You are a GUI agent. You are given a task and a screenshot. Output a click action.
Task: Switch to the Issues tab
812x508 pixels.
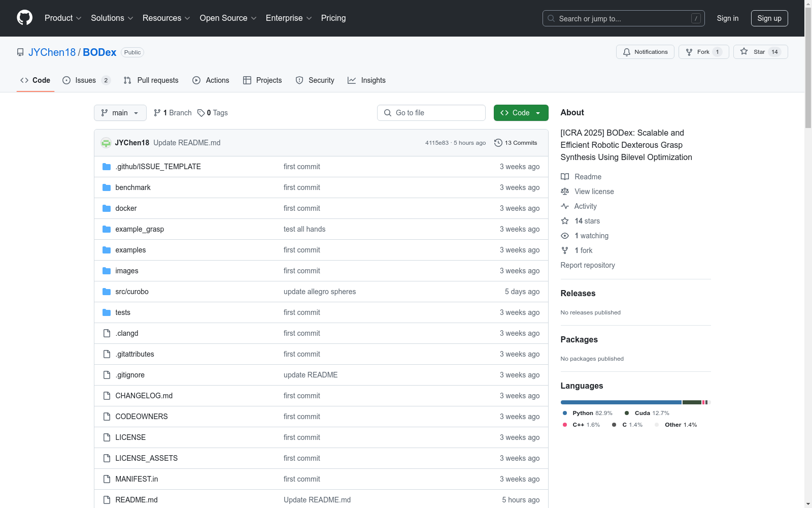(x=86, y=80)
